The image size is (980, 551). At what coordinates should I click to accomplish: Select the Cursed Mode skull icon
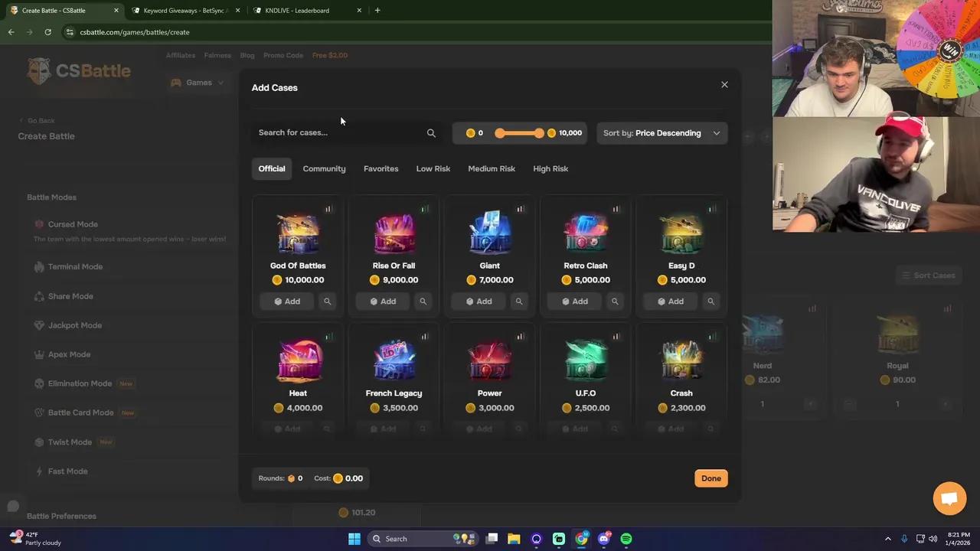(x=39, y=224)
